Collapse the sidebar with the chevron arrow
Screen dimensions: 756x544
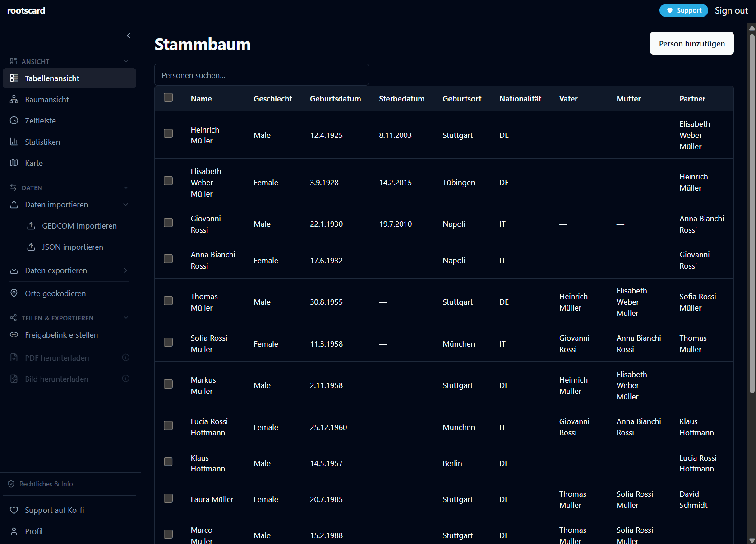point(129,36)
